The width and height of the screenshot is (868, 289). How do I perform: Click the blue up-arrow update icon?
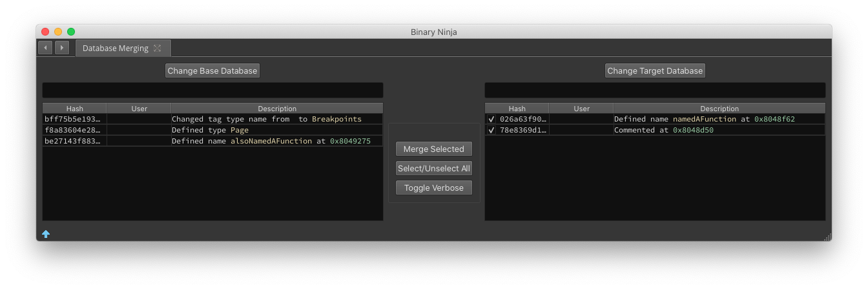click(46, 234)
